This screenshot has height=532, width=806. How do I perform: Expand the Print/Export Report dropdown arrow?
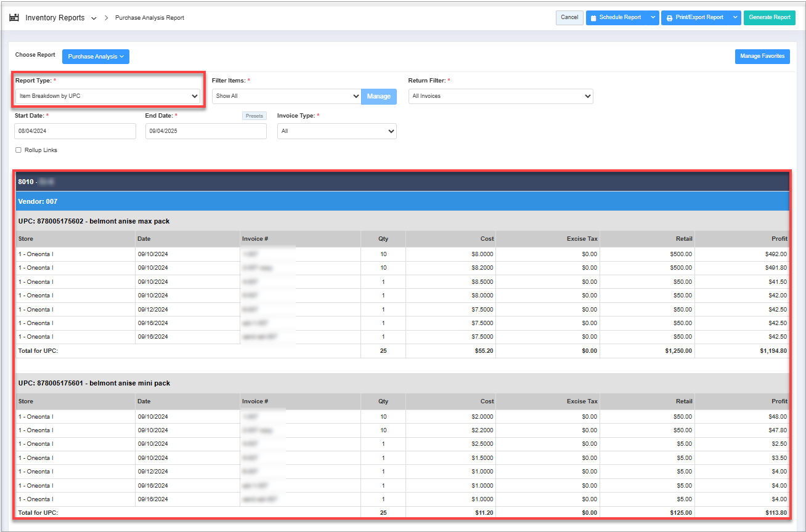coord(735,18)
